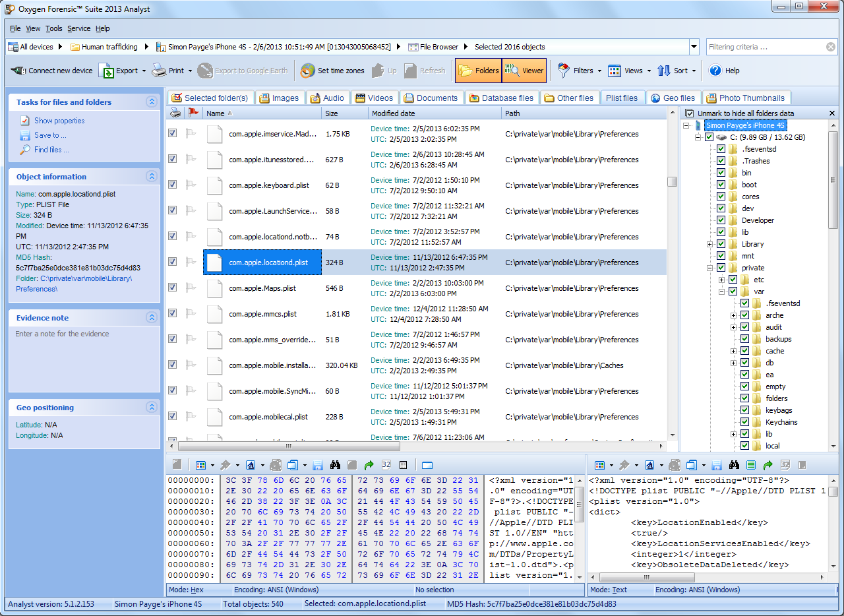Click the Keychains folder icon in the tree

click(x=757, y=422)
